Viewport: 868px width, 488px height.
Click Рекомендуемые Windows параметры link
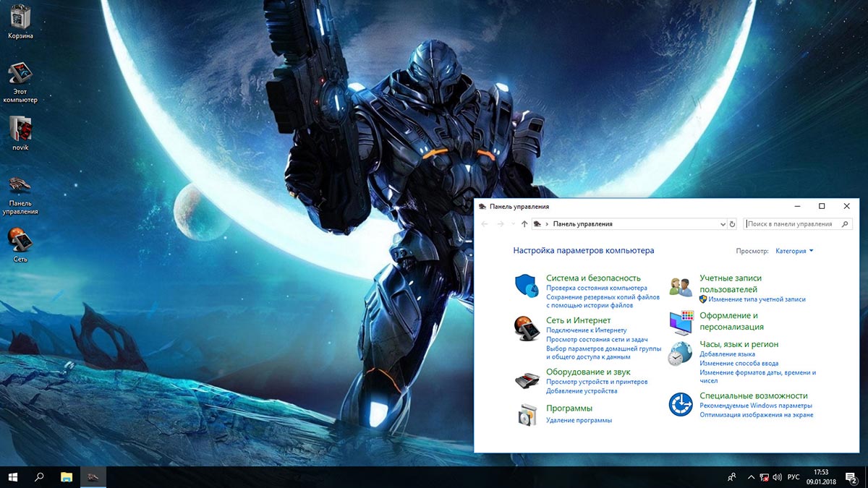pyautogui.click(x=756, y=406)
